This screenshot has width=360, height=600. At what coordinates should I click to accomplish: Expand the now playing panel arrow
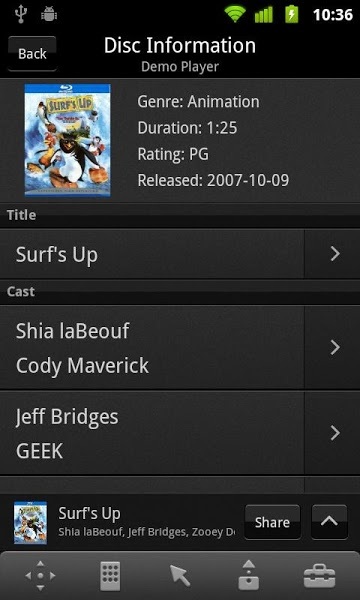point(329,522)
